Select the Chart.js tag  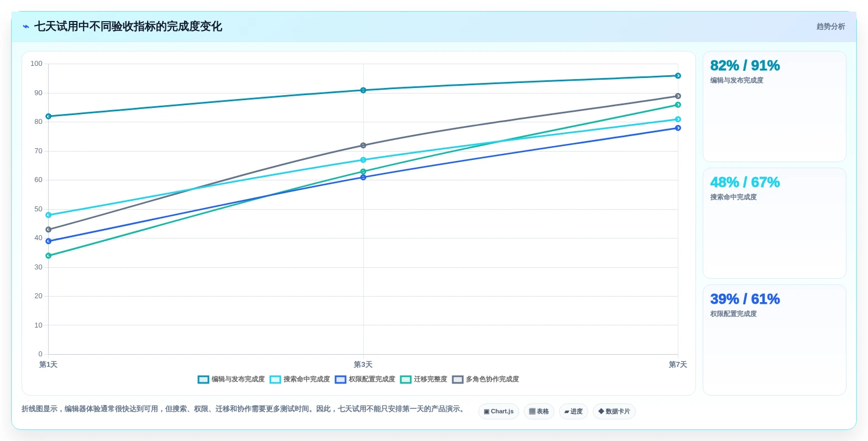(x=499, y=412)
